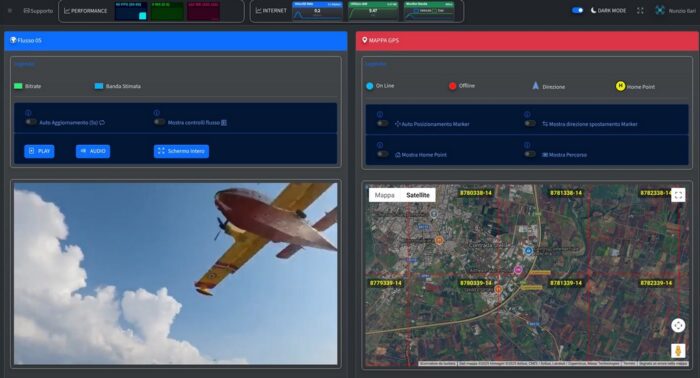
Task: Enable the Mostra controlli flusso switch
Action: pos(159,122)
